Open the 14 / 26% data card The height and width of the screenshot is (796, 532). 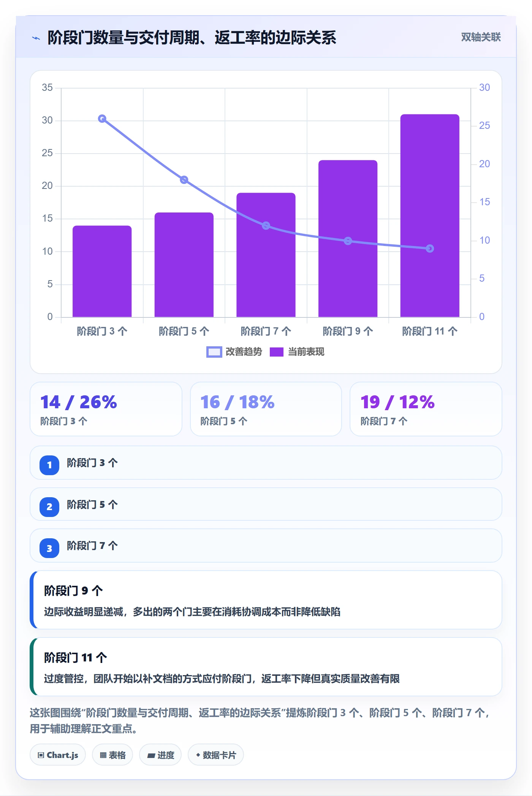click(x=106, y=409)
